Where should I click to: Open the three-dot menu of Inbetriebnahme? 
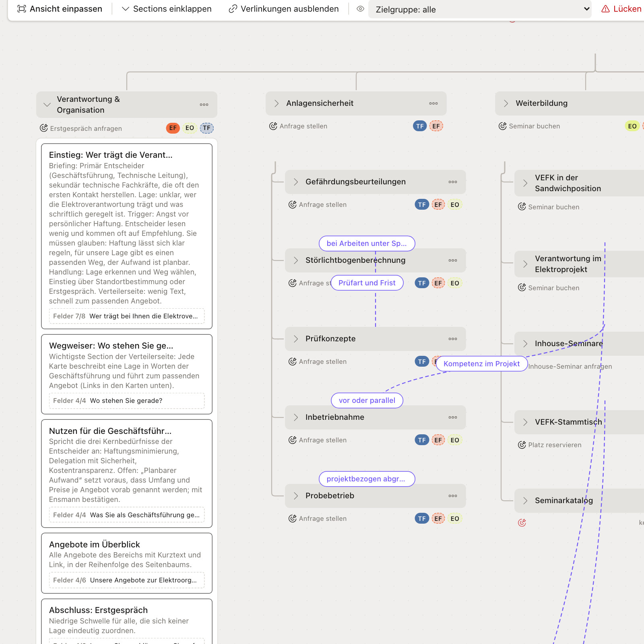tap(453, 417)
